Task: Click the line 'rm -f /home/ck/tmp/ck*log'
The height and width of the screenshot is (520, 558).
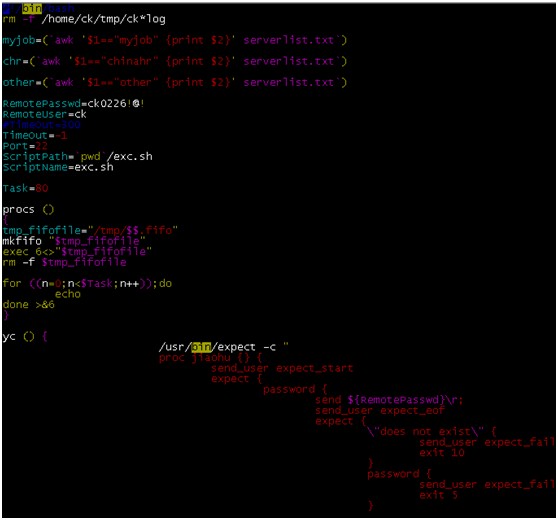Action: tap(84, 19)
